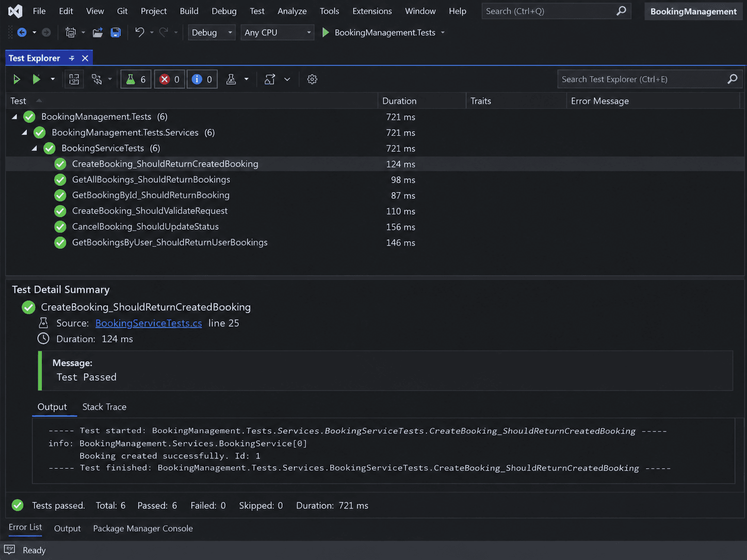
Task: Open the File menu
Action: point(39,11)
